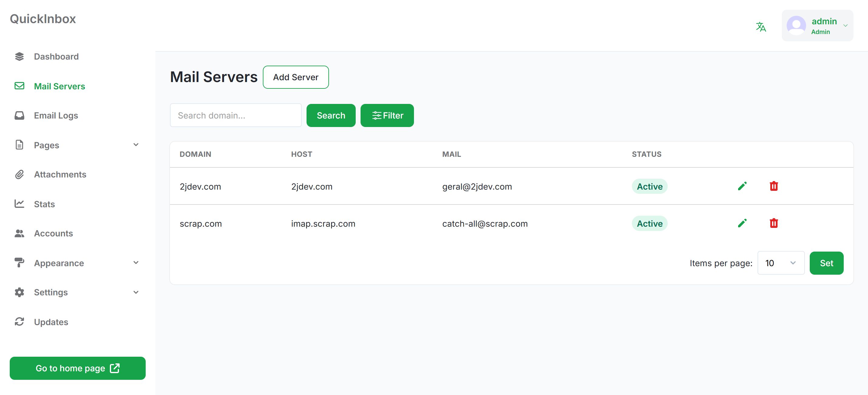Focus the Search domain input field
868x395 pixels.
236,115
